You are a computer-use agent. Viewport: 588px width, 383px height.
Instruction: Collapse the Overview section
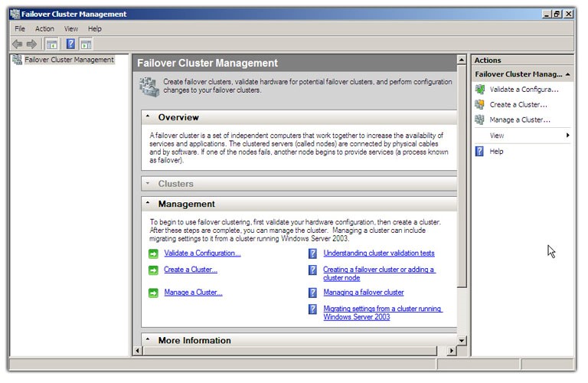(148, 116)
